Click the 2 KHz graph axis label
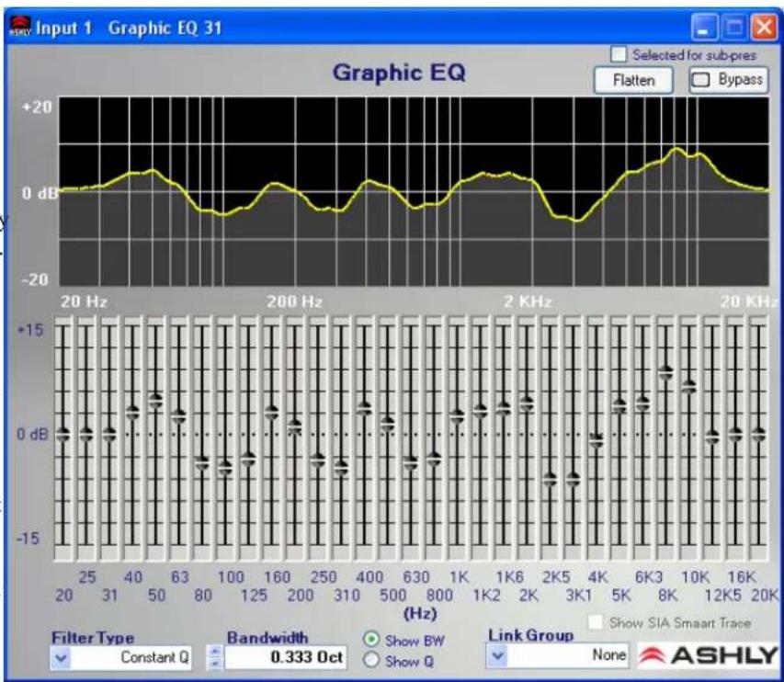The width and height of the screenshot is (784, 682). (528, 301)
